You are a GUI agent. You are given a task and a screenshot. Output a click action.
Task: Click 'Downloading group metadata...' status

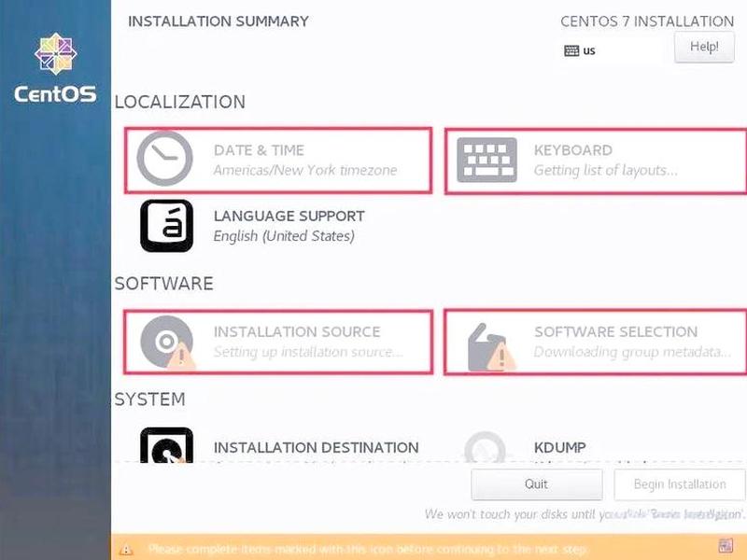632,352
